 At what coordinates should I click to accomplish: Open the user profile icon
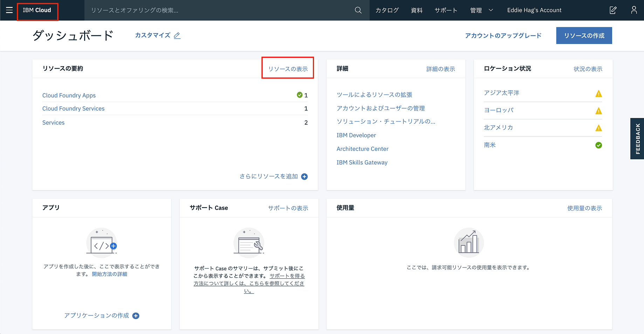[x=634, y=10]
